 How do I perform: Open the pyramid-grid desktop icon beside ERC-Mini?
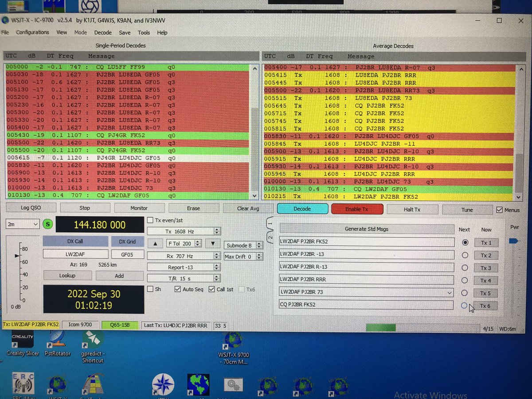[x=93, y=386]
